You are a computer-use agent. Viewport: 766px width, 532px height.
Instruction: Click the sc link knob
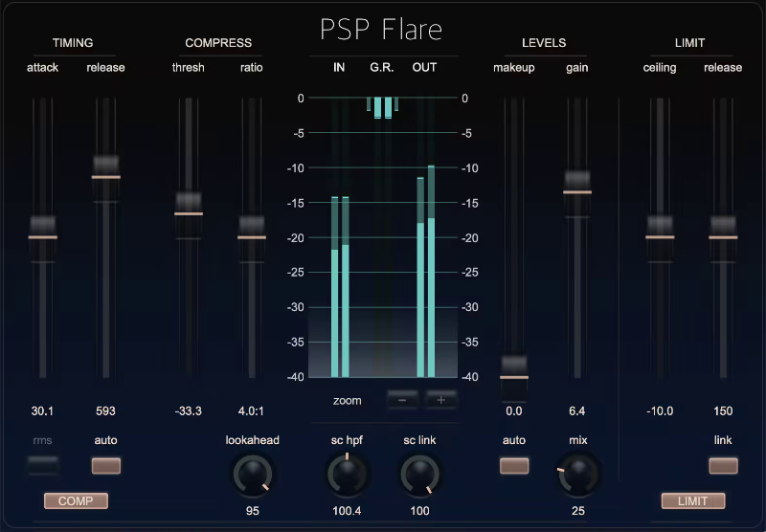[x=419, y=474]
